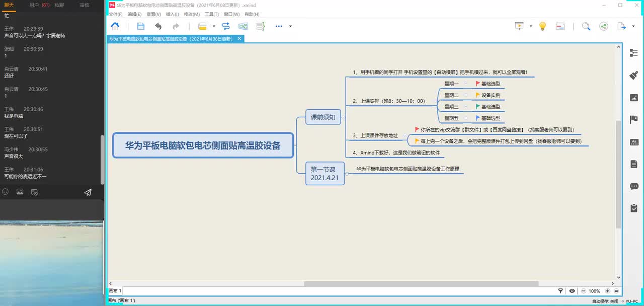The image size is (644, 306).
Task: Zoom out with minus button
Action: [x=583, y=291]
